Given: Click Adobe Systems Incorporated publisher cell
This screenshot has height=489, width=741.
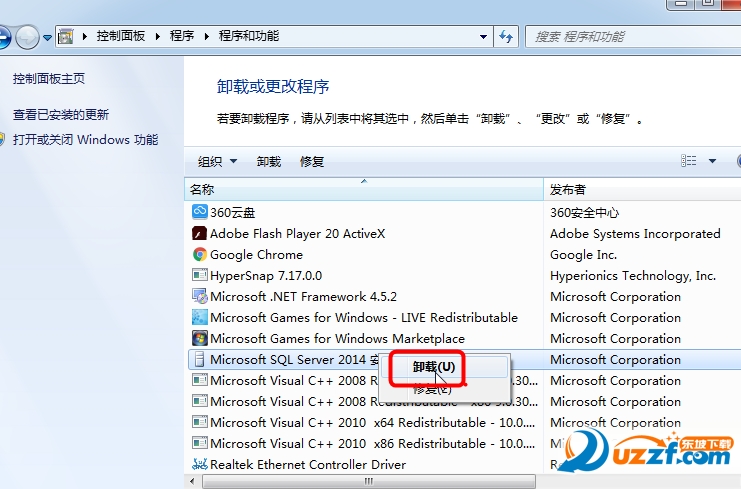Looking at the screenshot, I should pyautogui.click(x=635, y=233).
